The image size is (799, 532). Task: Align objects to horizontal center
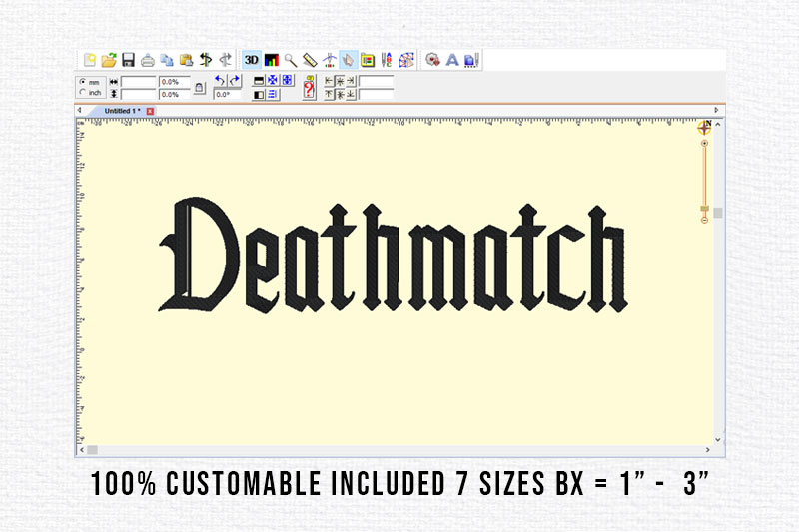click(340, 81)
